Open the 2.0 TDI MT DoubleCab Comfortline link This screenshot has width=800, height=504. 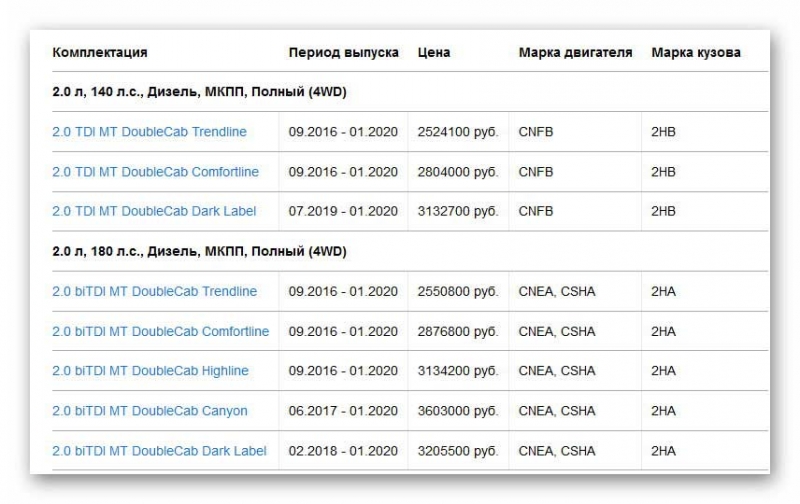156,172
